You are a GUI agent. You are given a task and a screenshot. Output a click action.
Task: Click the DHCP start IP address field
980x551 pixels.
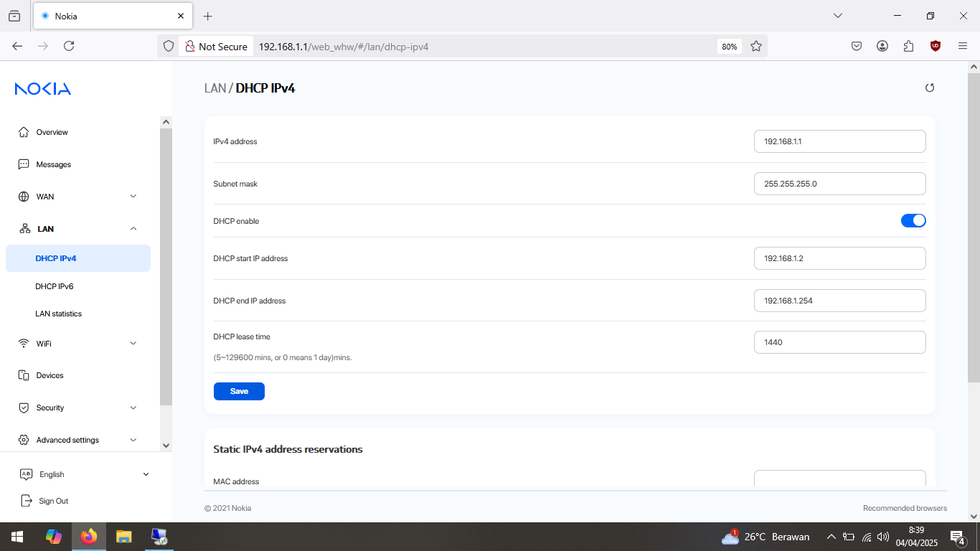tap(840, 258)
